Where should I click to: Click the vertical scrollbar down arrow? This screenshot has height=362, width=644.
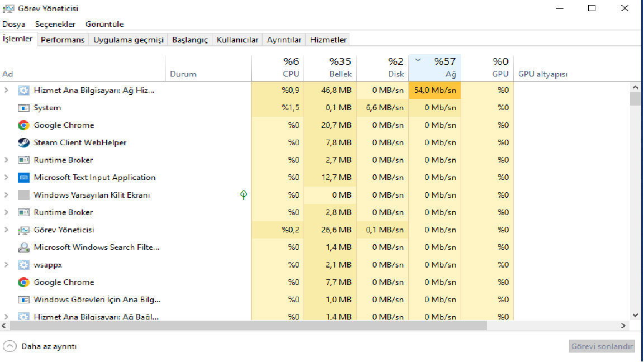click(635, 316)
